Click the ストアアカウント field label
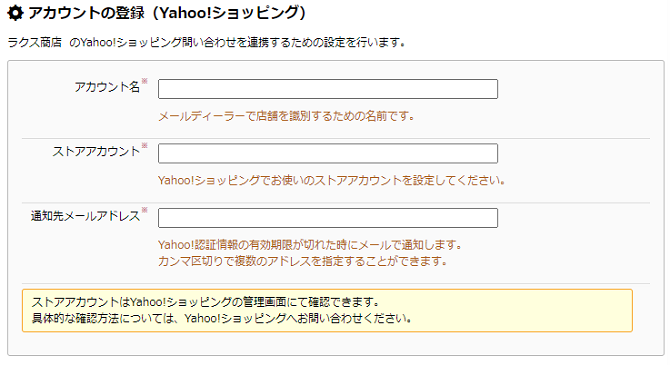The width and height of the screenshot is (670, 365). 96,152
